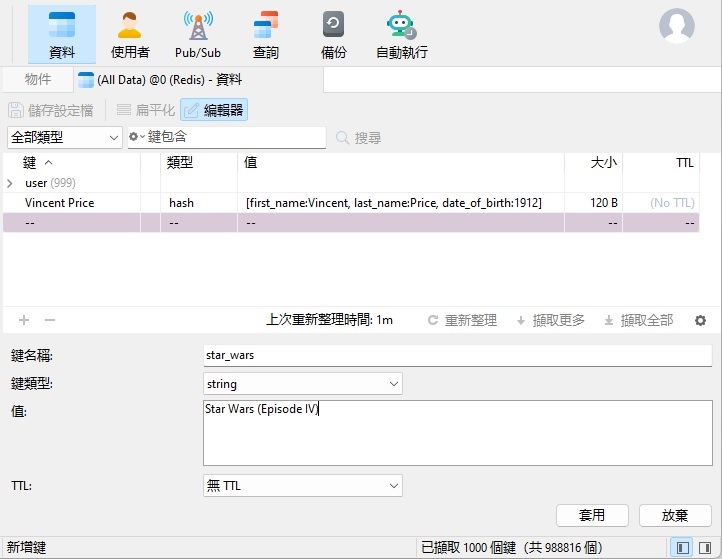Open the Pub/Sub tool
The width and height of the screenshot is (722, 559).
coord(197,35)
